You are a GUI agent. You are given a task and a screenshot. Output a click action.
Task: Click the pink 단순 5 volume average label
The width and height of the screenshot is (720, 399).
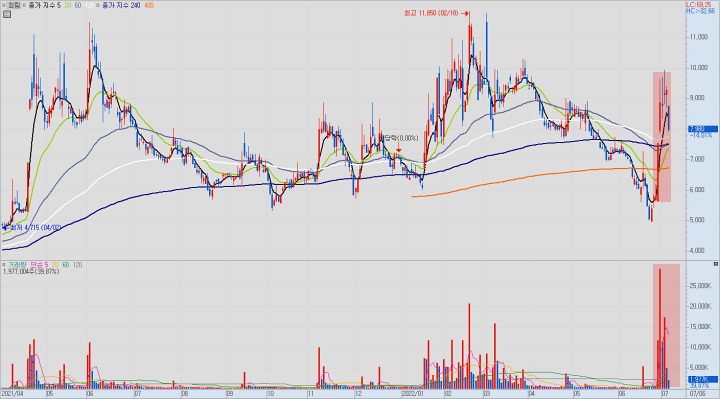pos(39,265)
